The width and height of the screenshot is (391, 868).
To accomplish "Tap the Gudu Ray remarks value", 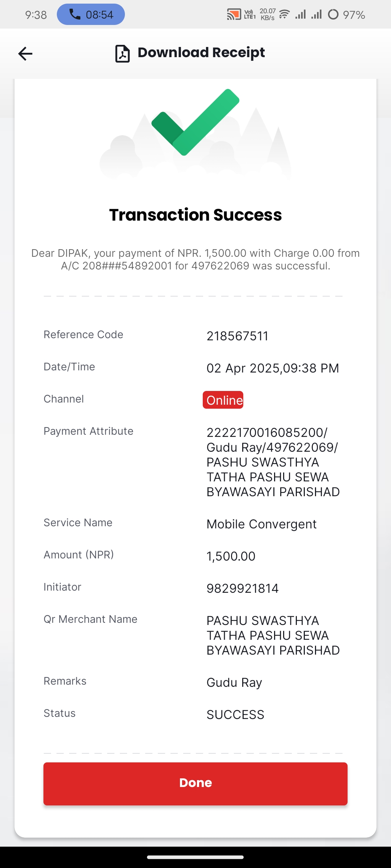I will point(234,683).
